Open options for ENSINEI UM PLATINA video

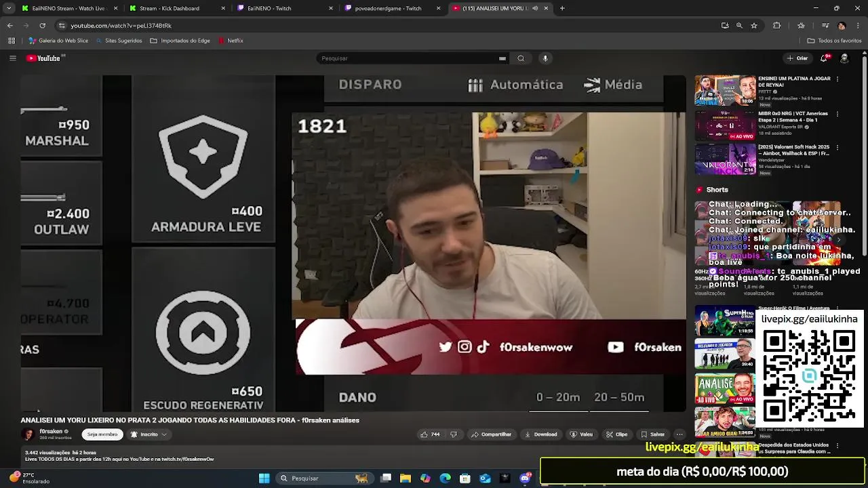pyautogui.click(x=837, y=79)
